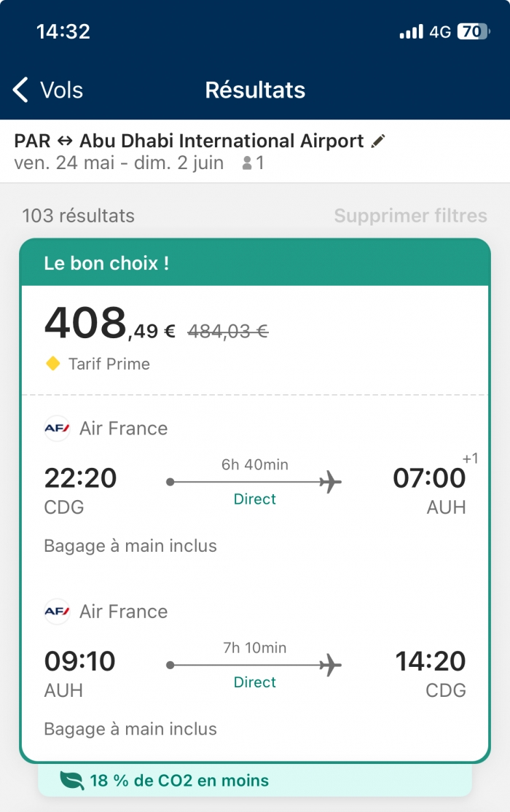Tap the yellow diamond Tarif Prime icon
The image size is (510, 812).
tap(52, 364)
